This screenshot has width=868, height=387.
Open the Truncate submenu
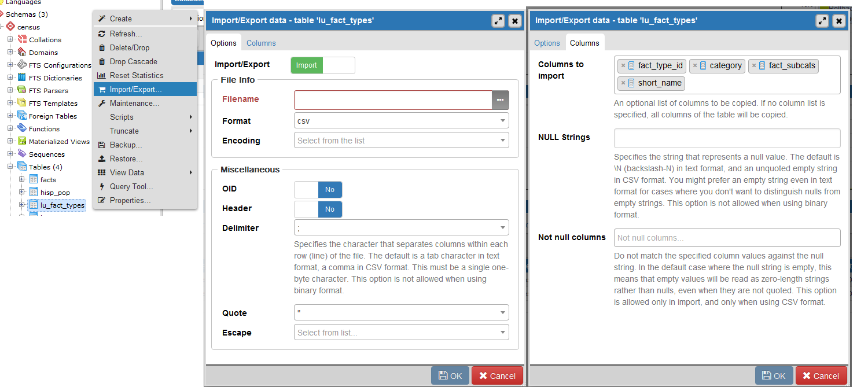click(x=145, y=131)
